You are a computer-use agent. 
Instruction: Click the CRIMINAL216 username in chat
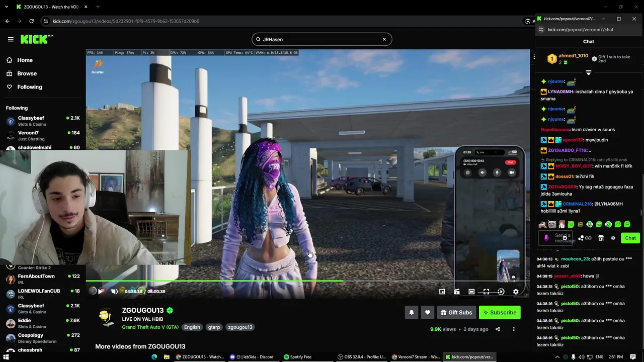coord(577,204)
